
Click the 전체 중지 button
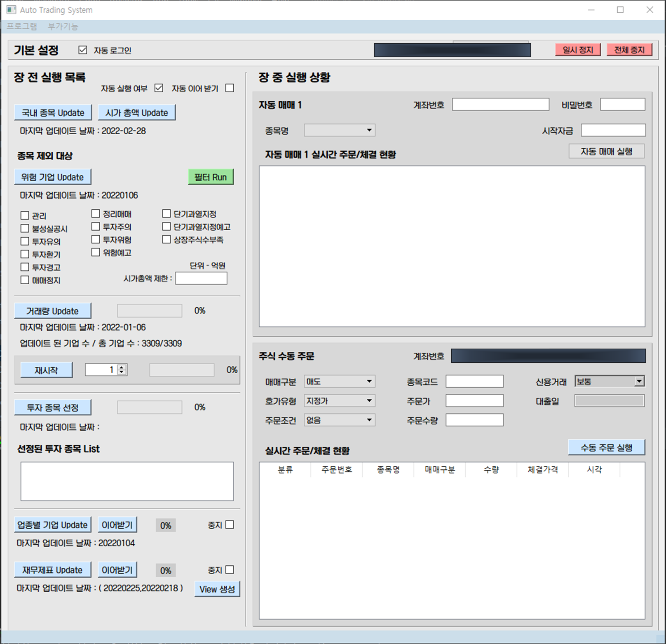[629, 49]
